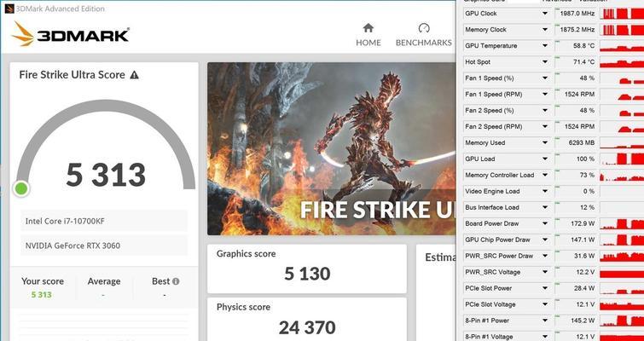Expand the Board Power Draw dropdown
Viewport: 644px width, 341px height.
(545, 223)
